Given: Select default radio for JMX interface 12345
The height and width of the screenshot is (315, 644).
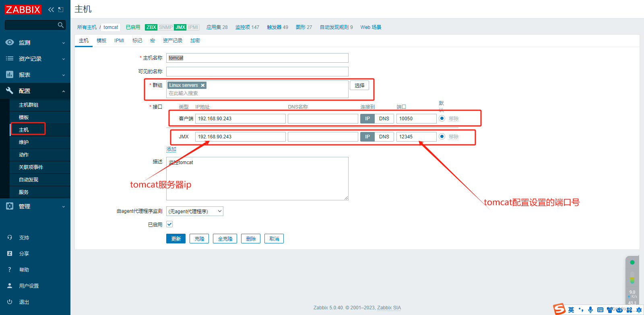Looking at the screenshot, I should (442, 136).
